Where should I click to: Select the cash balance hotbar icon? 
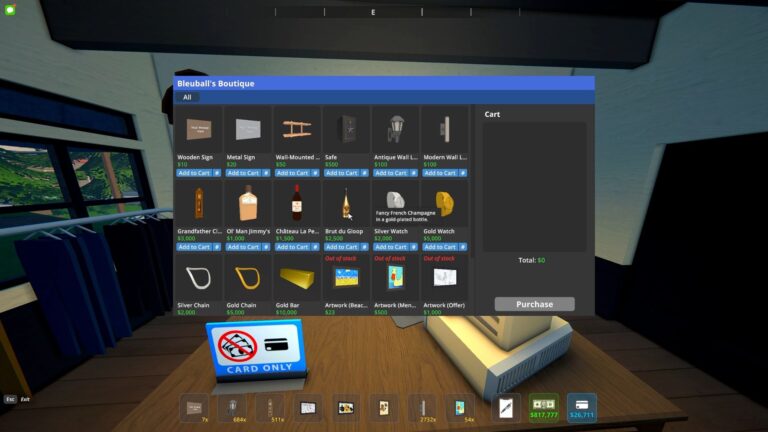(x=543, y=407)
